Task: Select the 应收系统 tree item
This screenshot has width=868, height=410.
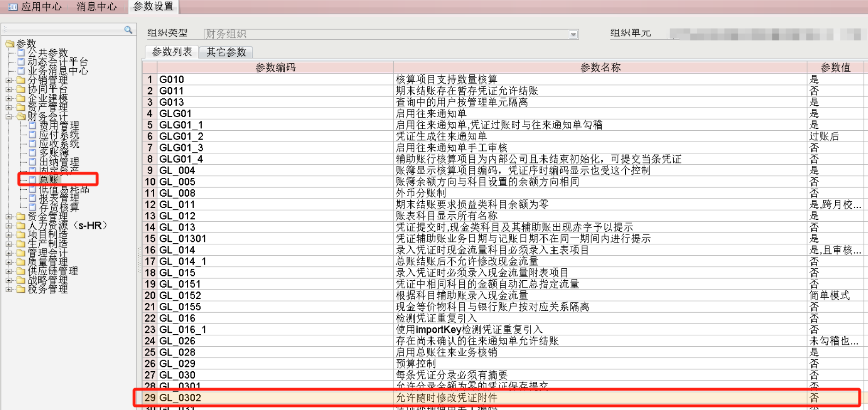Action: pyautogui.click(x=59, y=144)
